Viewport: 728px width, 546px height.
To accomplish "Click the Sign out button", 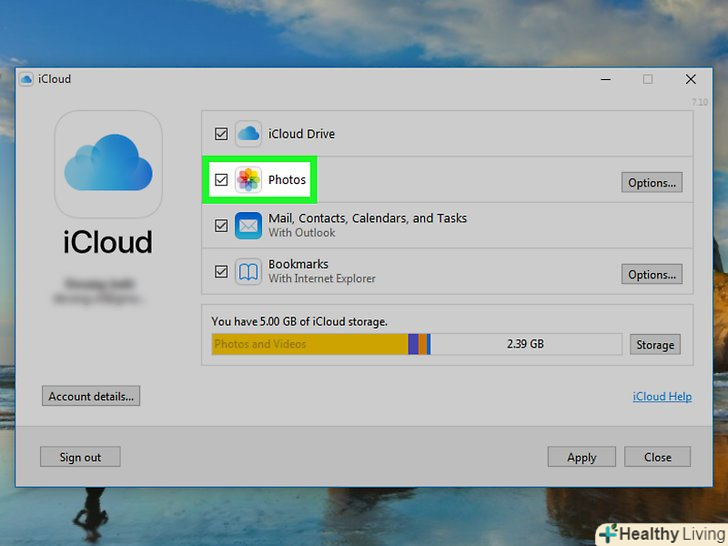I will pos(80,457).
